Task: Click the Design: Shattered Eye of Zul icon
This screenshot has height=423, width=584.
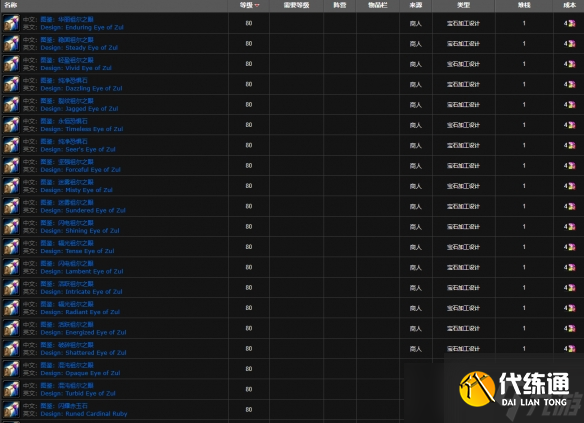Action: tap(11, 349)
